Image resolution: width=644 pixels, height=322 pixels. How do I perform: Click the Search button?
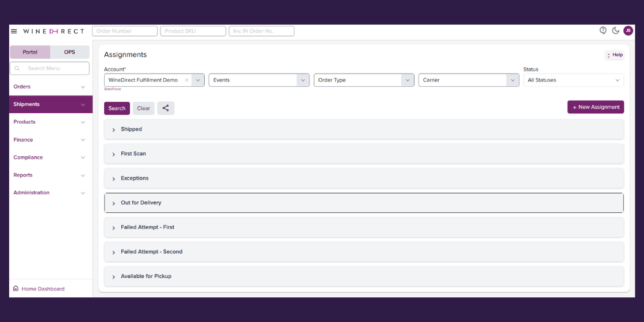pos(117,108)
